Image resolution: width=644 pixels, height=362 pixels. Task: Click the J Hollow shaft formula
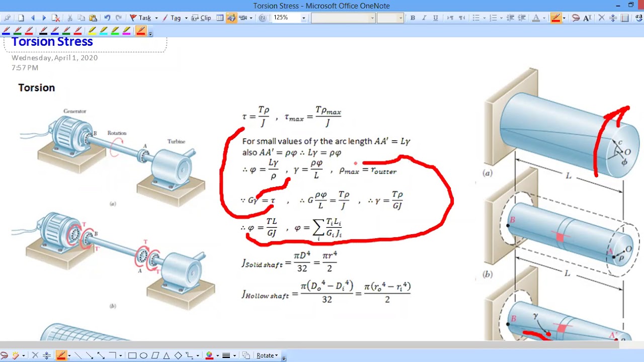pyautogui.click(x=326, y=292)
